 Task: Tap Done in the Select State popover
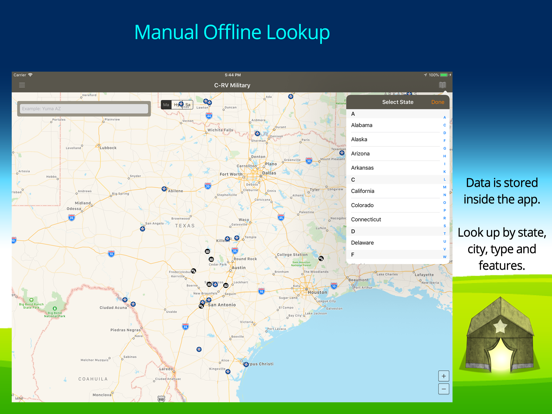pos(438,102)
